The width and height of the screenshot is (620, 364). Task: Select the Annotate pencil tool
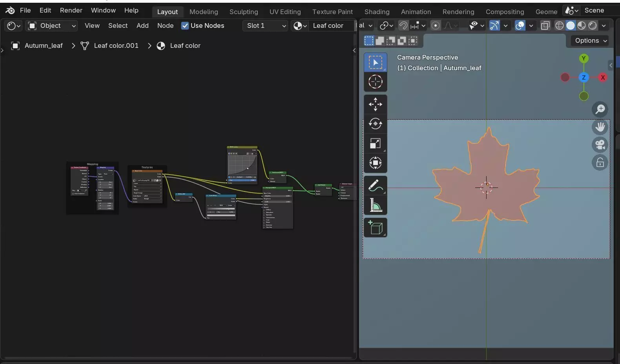(x=376, y=186)
